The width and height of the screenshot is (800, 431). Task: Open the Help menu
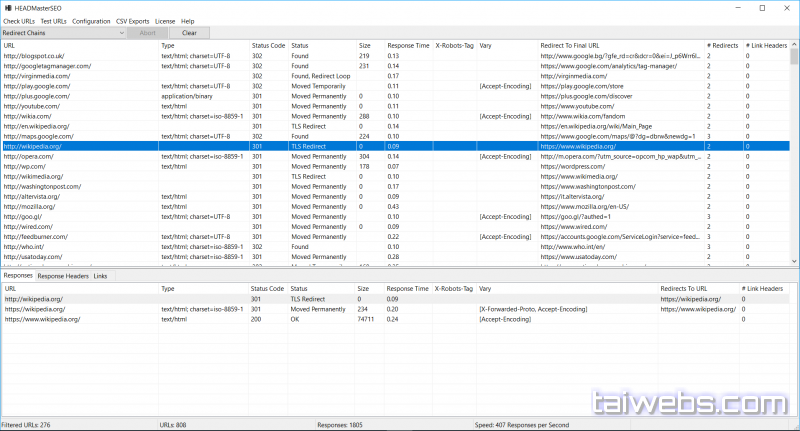pyautogui.click(x=188, y=21)
